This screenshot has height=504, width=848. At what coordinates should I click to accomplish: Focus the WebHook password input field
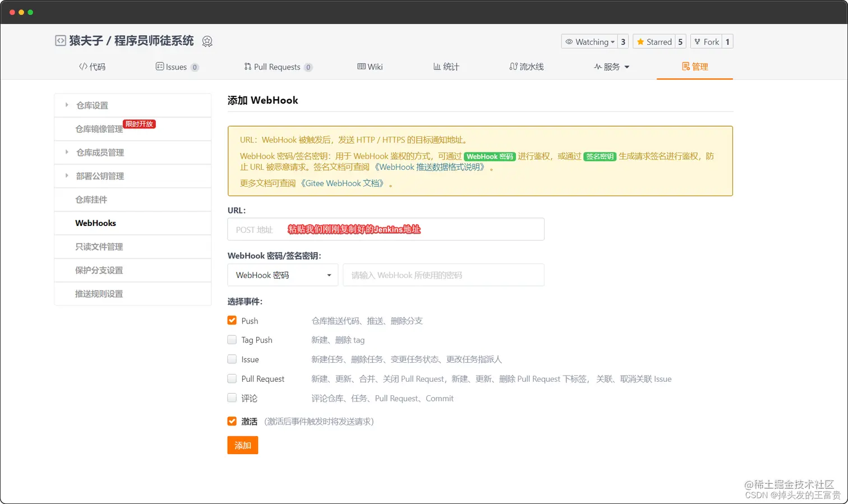[444, 275]
